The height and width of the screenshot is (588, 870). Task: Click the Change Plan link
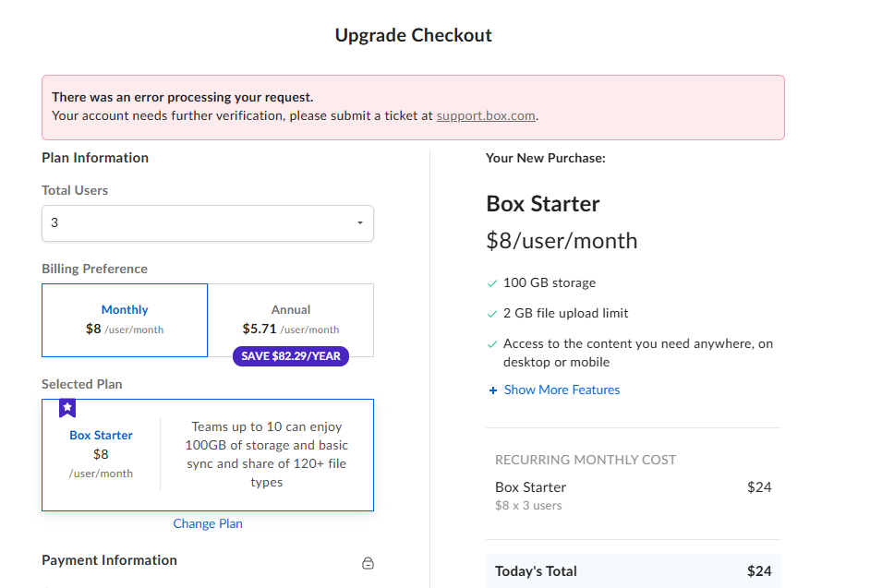(x=208, y=523)
